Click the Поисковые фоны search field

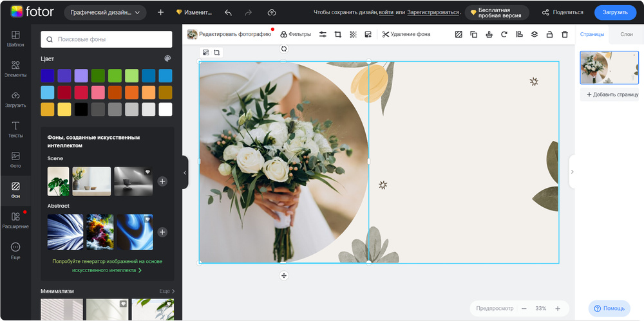pyautogui.click(x=106, y=39)
